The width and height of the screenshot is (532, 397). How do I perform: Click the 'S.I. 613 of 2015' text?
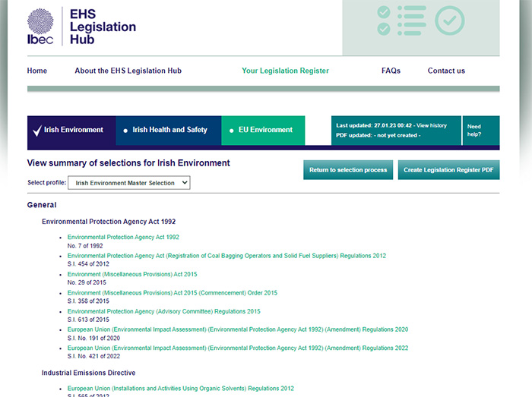coord(88,320)
